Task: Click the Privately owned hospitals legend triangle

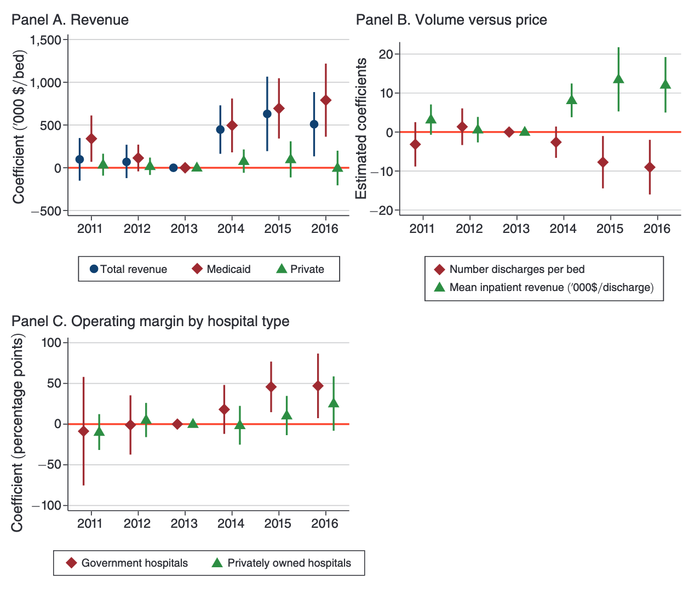Action: (x=217, y=562)
